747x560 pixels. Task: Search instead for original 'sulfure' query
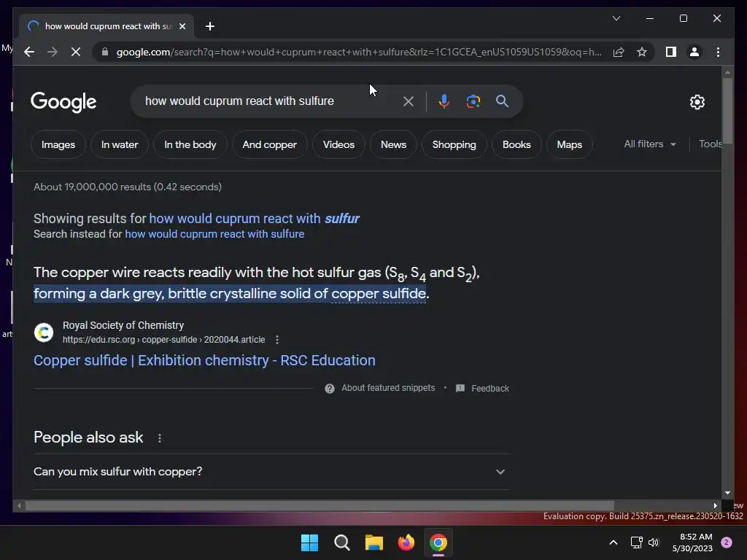pyautogui.click(x=214, y=234)
